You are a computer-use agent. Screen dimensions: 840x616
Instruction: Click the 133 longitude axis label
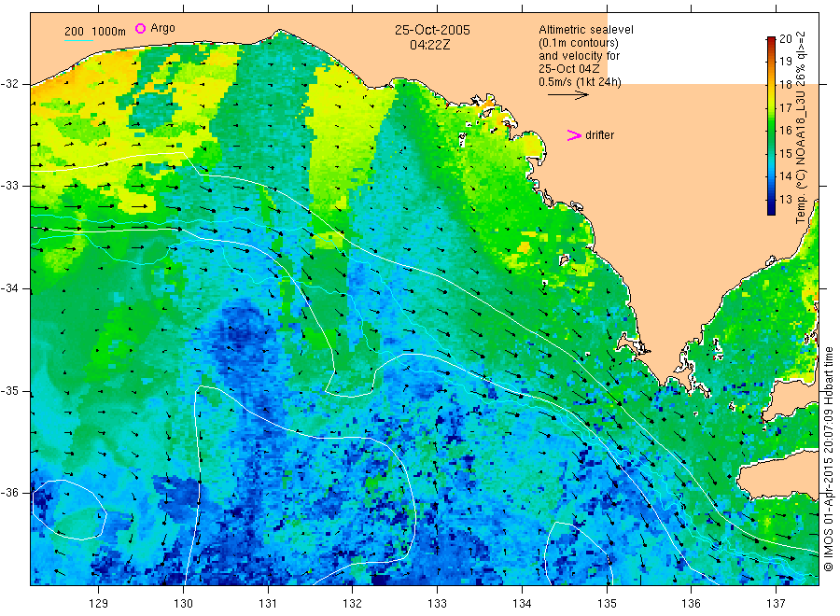(437, 604)
